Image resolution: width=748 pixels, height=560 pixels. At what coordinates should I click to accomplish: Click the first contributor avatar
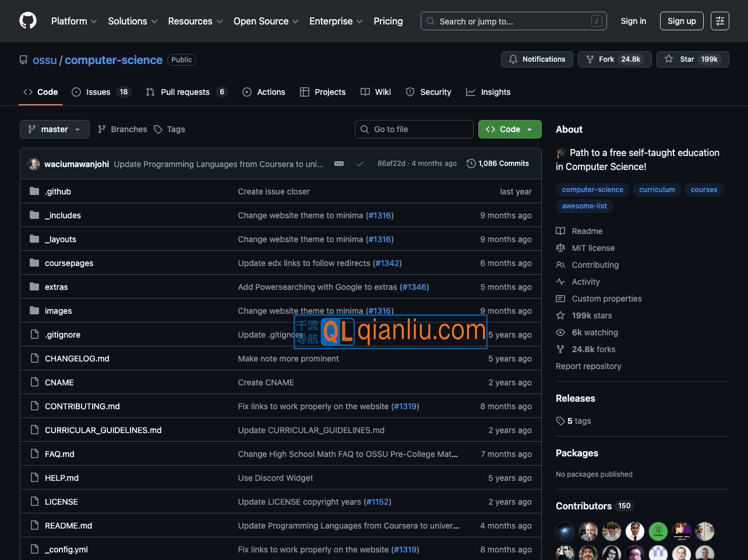565,531
